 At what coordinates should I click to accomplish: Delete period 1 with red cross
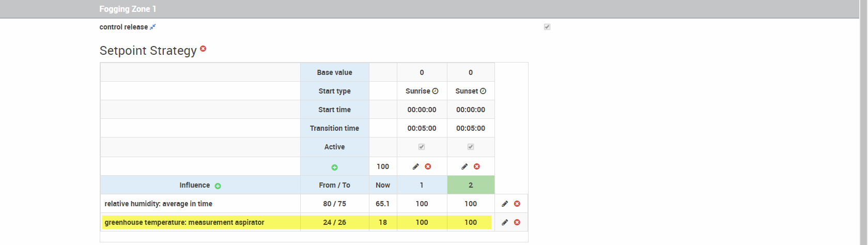point(428,166)
